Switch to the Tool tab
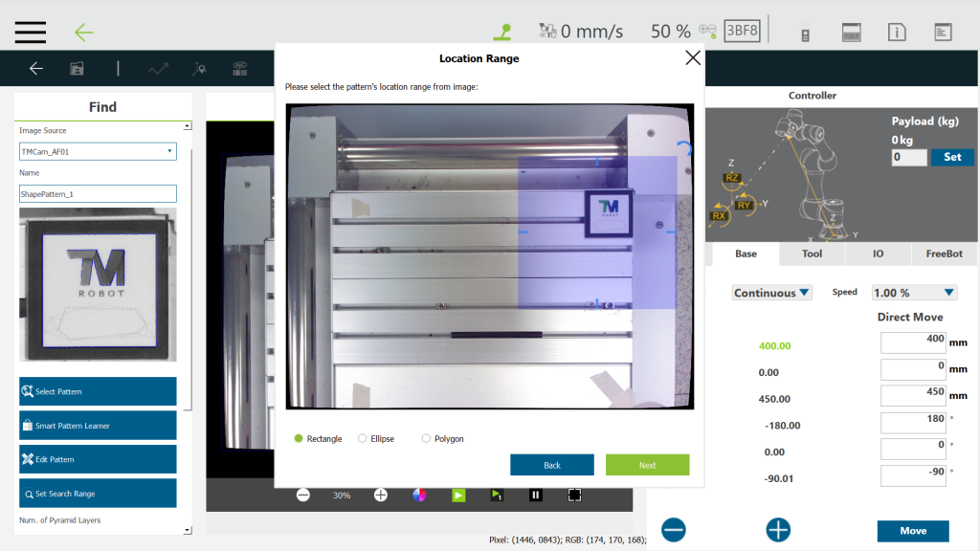This screenshot has height=551, width=980. 812,253
